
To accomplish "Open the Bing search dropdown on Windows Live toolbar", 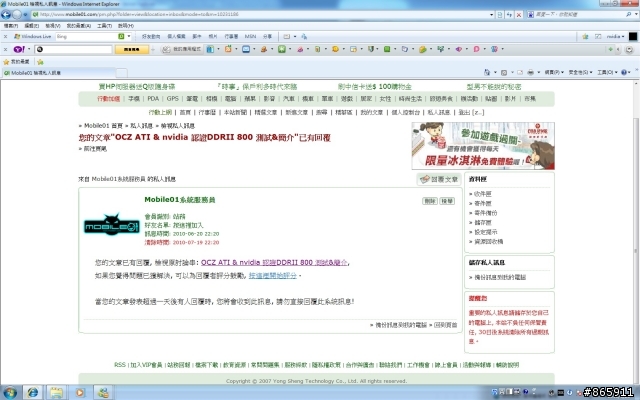I will pyautogui.click(x=129, y=36).
